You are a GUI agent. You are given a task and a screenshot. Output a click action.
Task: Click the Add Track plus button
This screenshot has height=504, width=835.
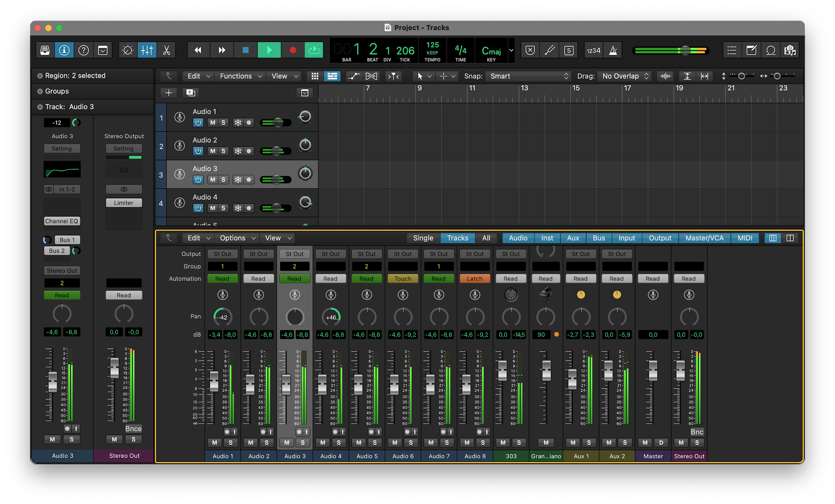(x=168, y=93)
